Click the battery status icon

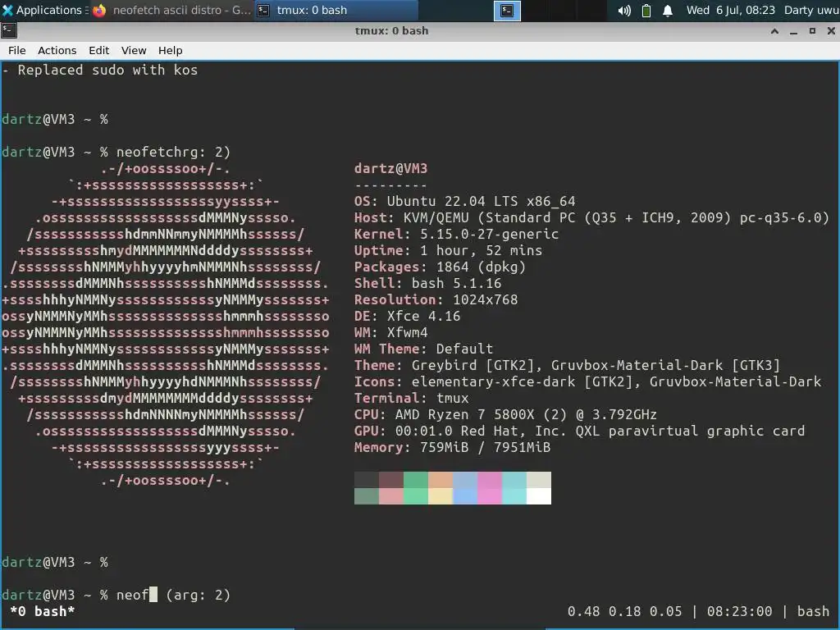(x=646, y=11)
